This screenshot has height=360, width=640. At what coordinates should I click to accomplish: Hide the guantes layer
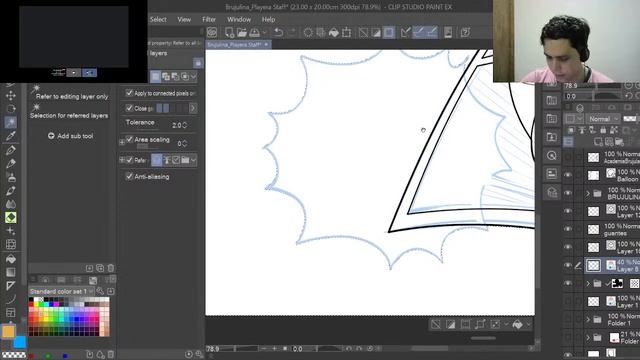(568, 229)
